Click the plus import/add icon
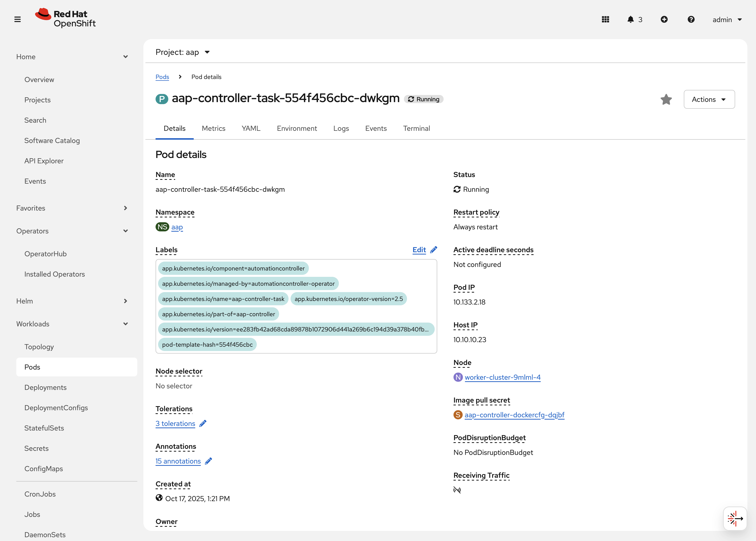 tap(664, 19)
